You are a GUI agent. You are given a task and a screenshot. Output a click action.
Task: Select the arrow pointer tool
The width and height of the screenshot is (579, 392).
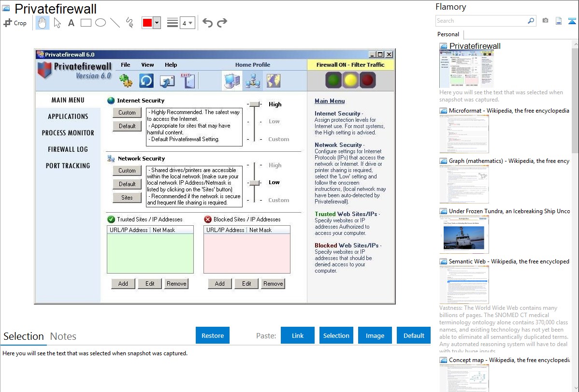coord(57,23)
